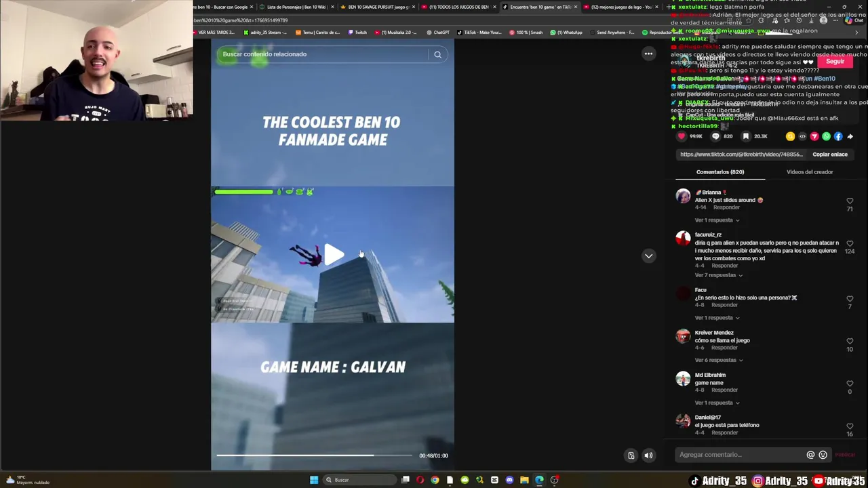The height and width of the screenshot is (488, 868).
Task: Share video via WhatsApp icon
Action: (x=826, y=136)
